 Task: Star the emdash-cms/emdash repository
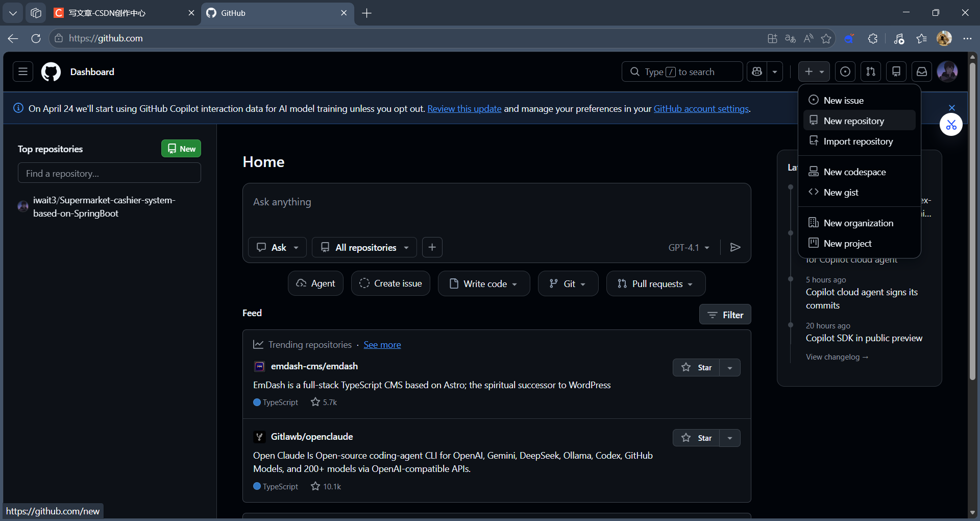click(x=696, y=368)
